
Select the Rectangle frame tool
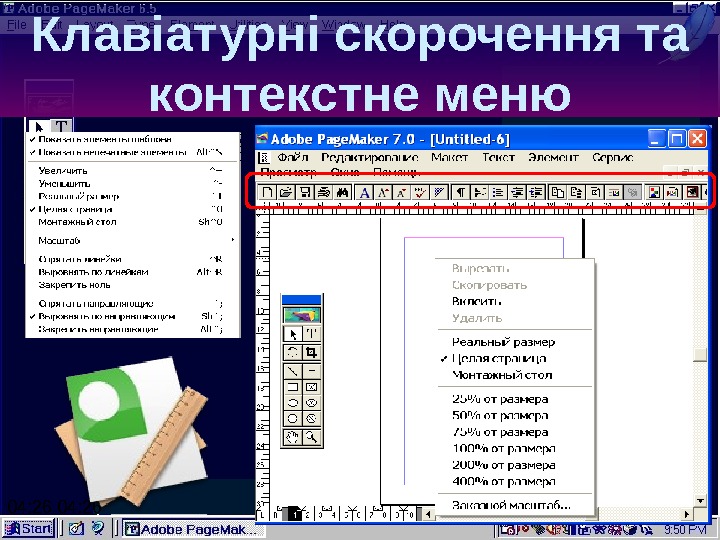311,387
